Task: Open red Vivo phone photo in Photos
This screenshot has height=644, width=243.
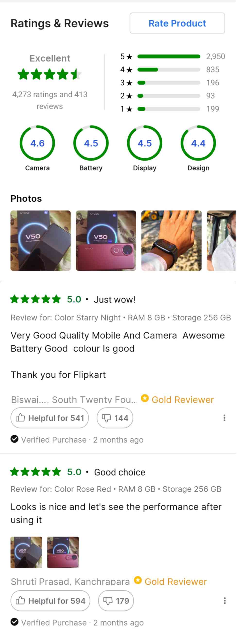Action: (106, 241)
